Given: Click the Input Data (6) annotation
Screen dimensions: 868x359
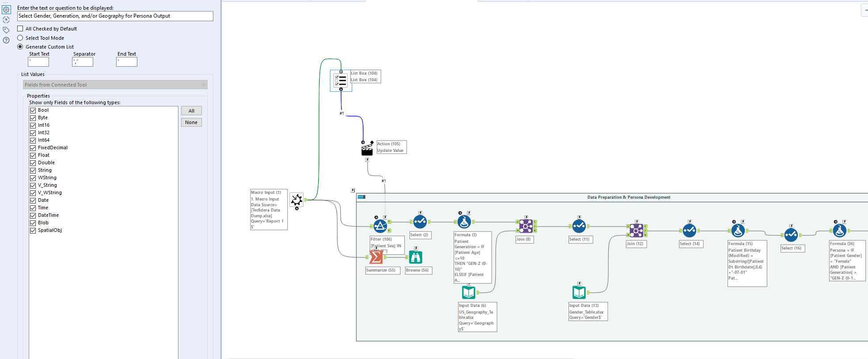Looking at the screenshot, I should [477, 317].
